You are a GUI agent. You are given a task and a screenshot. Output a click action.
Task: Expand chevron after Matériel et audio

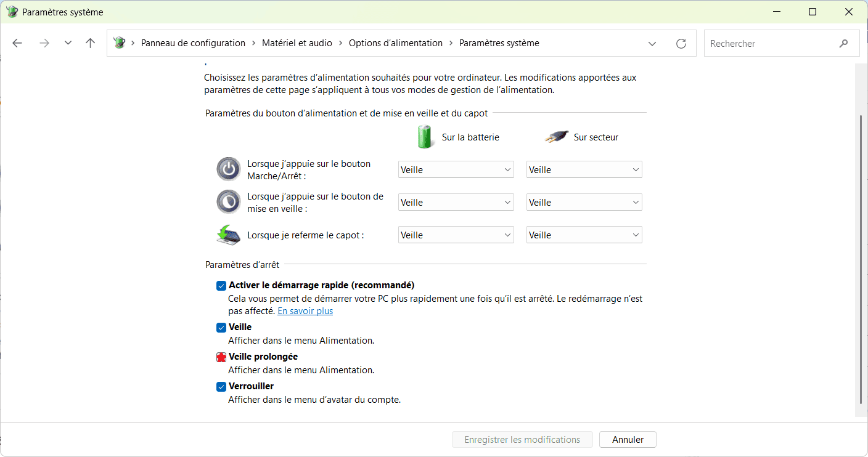click(341, 43)
